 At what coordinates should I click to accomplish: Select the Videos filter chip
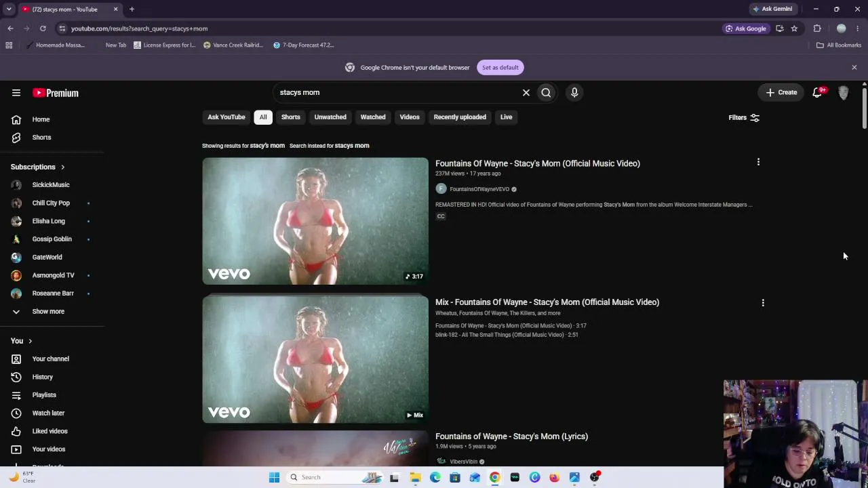410,117
